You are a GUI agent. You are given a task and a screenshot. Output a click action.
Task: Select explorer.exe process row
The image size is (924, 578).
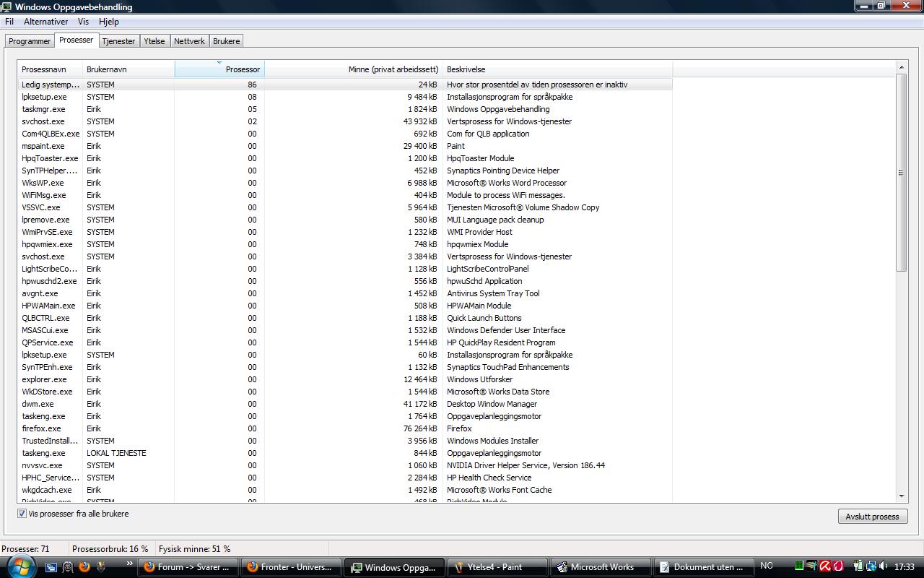coord(345,379)
